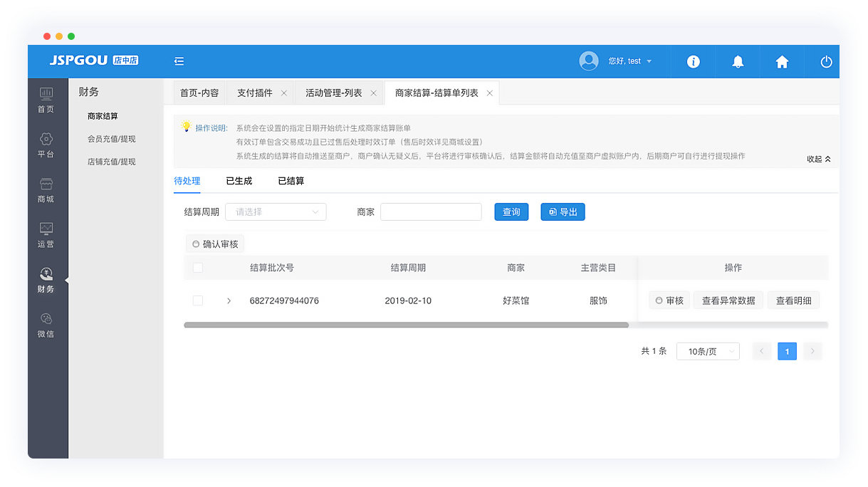Switch to the 活动管理-列表 tab
The height and width of the screenshot is (487, 868).
(333, 93)
